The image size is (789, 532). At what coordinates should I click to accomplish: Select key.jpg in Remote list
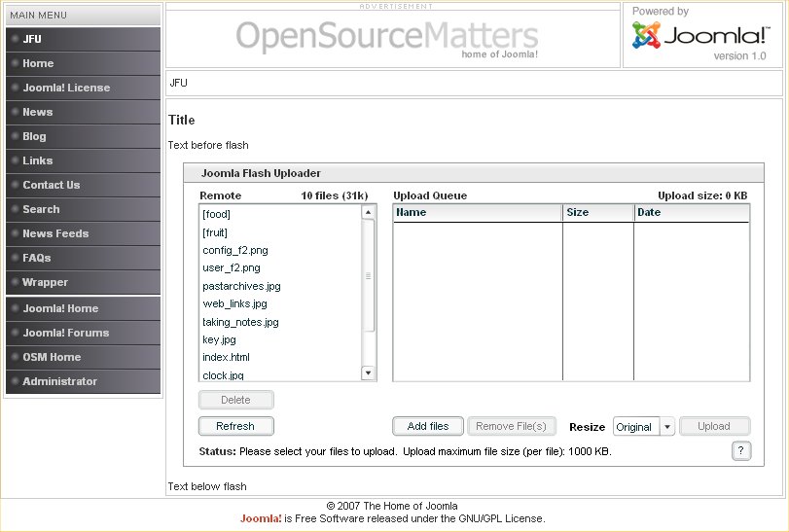point(280,339)
